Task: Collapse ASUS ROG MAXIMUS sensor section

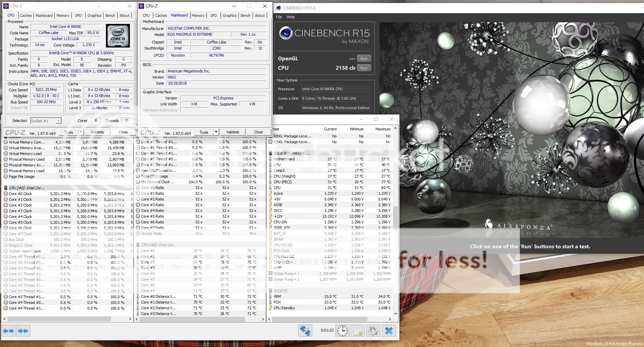Action: (271, 153)
